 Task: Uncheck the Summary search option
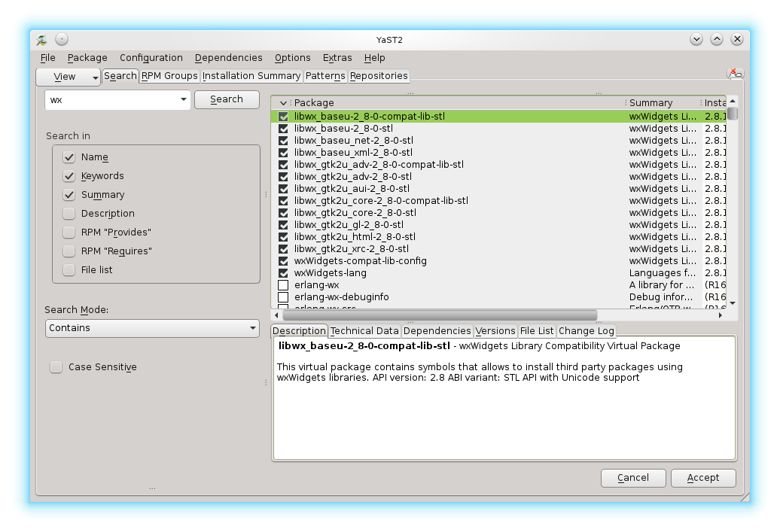(69, 195)
